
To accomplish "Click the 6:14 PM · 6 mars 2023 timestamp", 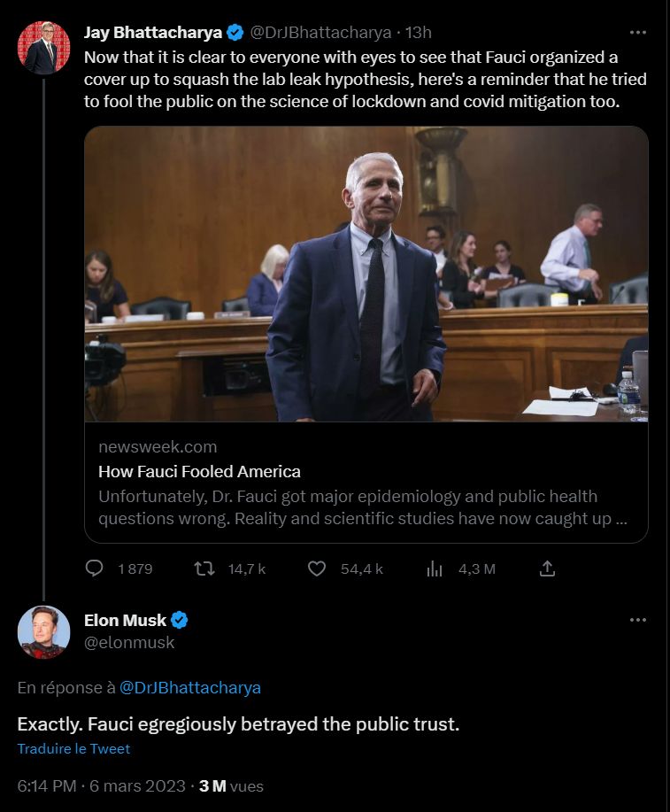I will click(x=101, y=785).
